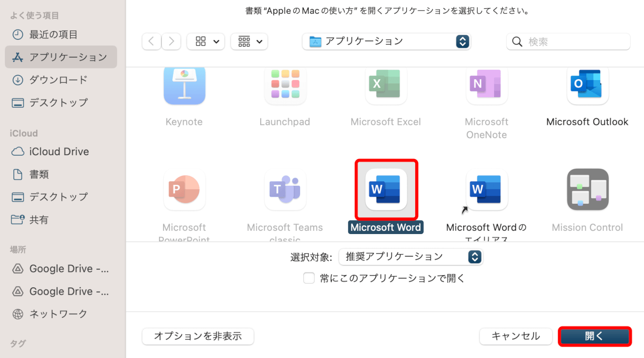Open iCloud Drive in the sidebar
Viewport: 644px width, 358px height.
(x=61, y=152)
